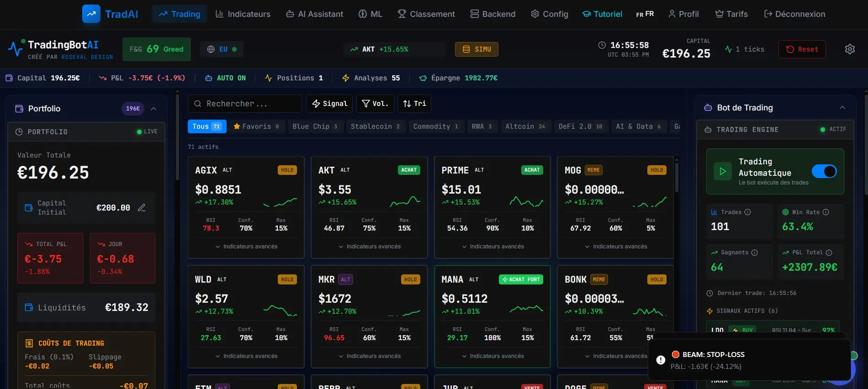Edit Capital Initial with the pencil icon
868x389 pixels.
click(142, 208)
